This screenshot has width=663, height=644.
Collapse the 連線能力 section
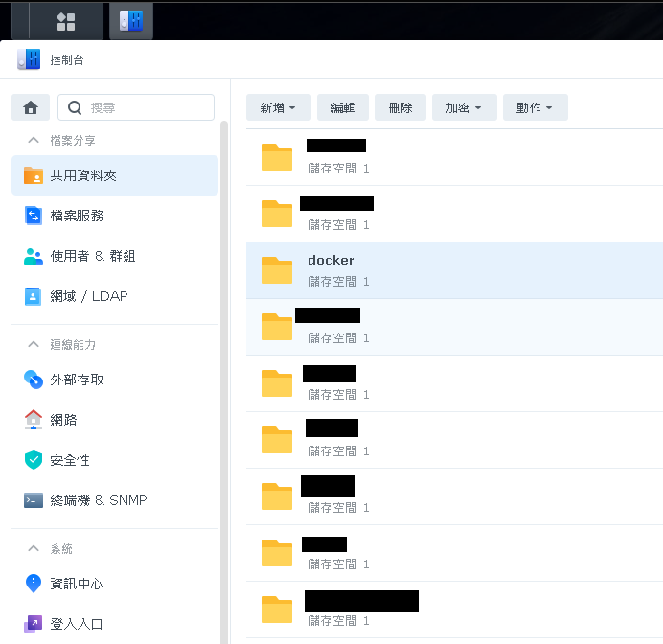pyautogui.click(x=34, y=344)
